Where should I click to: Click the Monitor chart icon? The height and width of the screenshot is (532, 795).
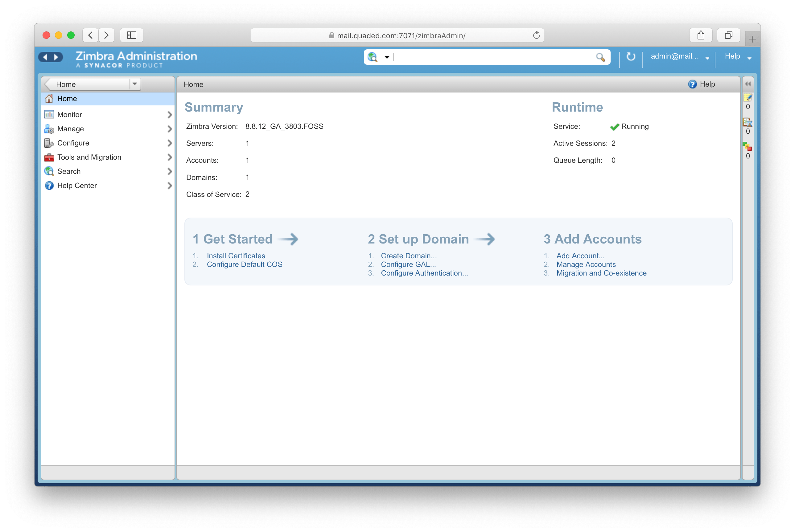tap(49, 114)
